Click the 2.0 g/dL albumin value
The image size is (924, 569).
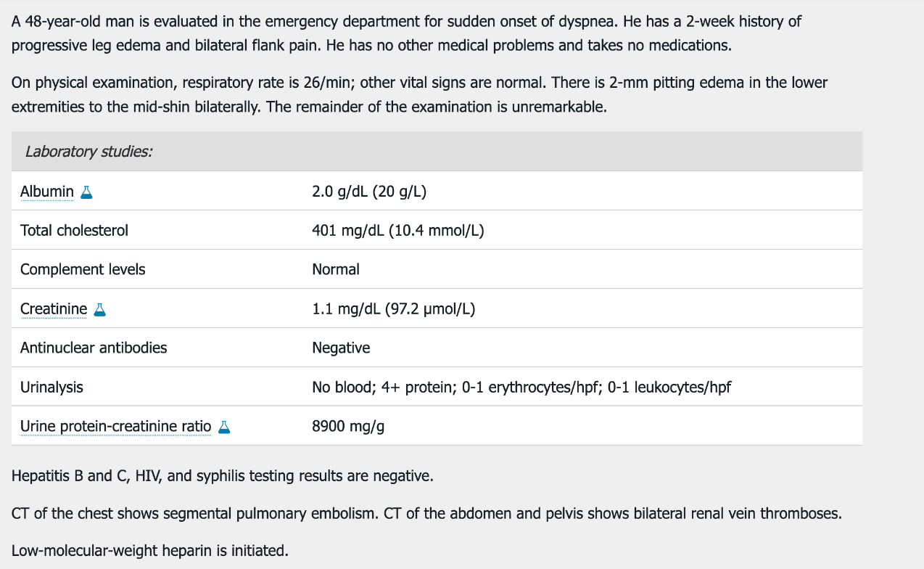(369, 192)
